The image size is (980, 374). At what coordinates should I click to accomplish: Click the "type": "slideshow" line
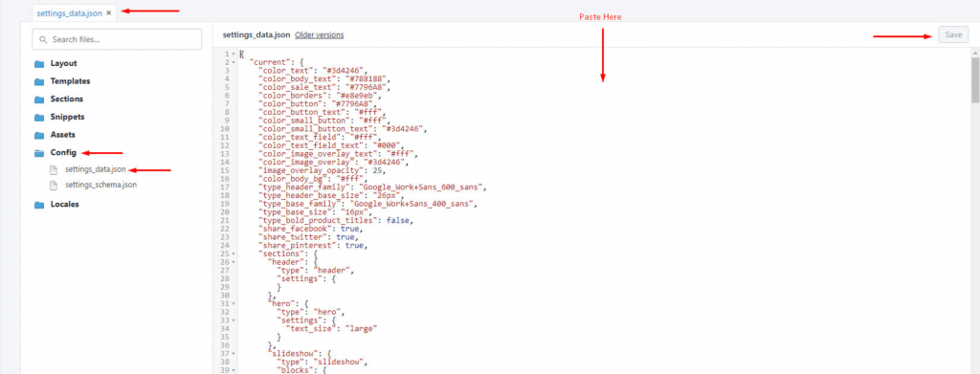point(323,362)
